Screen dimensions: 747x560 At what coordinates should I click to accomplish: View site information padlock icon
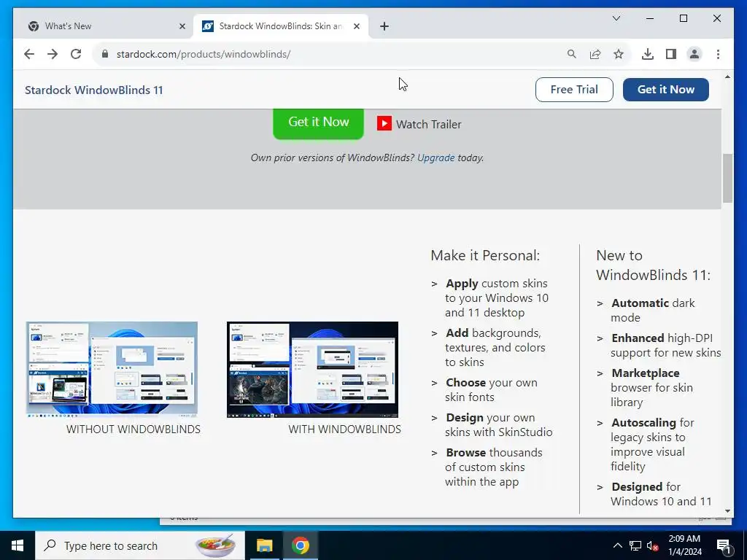[105, 54]
